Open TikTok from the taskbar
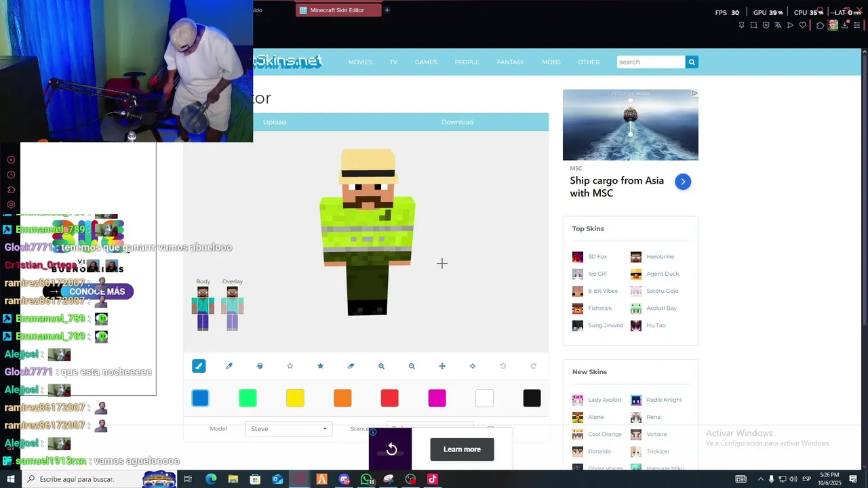 433,479
